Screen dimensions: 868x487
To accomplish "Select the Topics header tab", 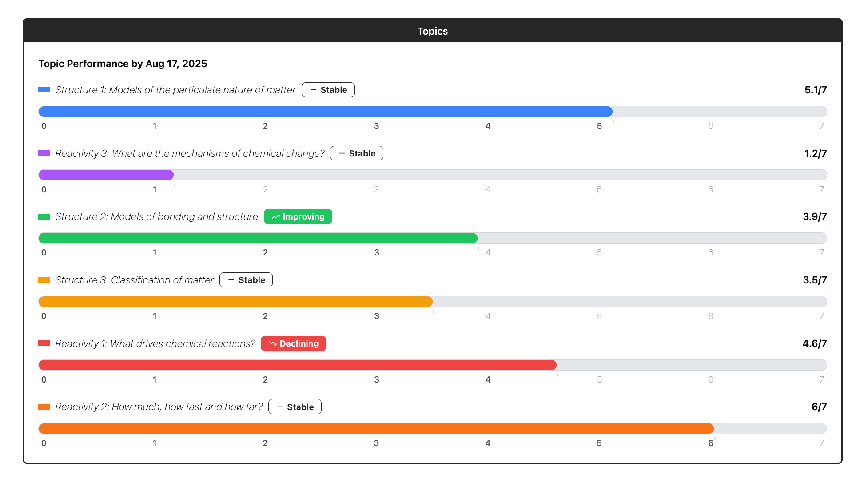I will [432, 31].
